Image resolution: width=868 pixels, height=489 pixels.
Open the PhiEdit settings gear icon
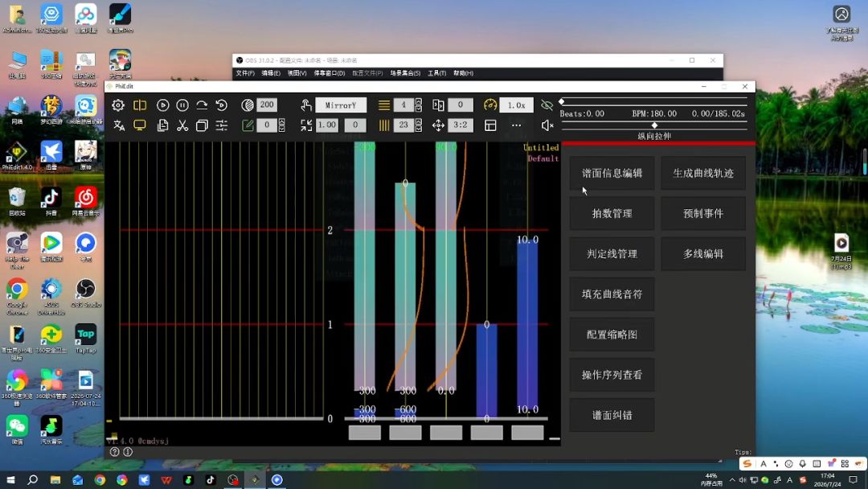click(x=118, y=105)
